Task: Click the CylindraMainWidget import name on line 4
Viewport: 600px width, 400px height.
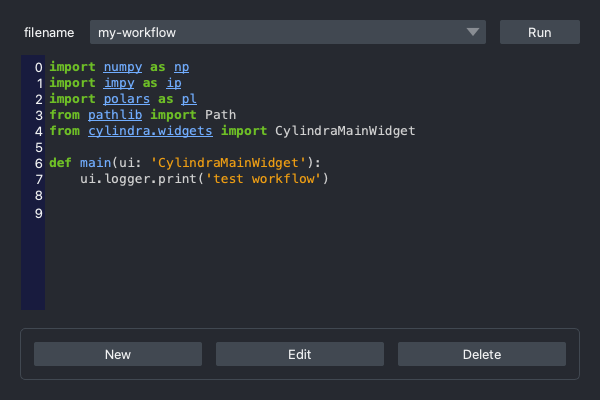Action: pos(345,131)
